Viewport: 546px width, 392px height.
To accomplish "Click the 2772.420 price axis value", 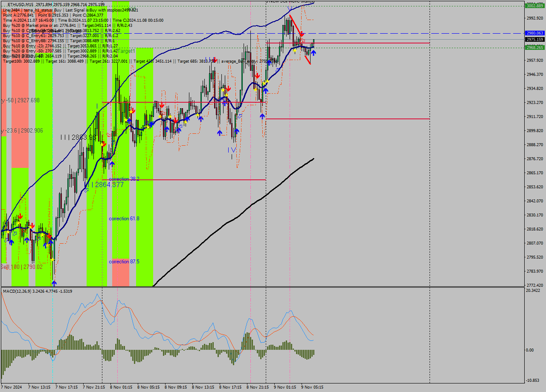I will pos(535,285).
